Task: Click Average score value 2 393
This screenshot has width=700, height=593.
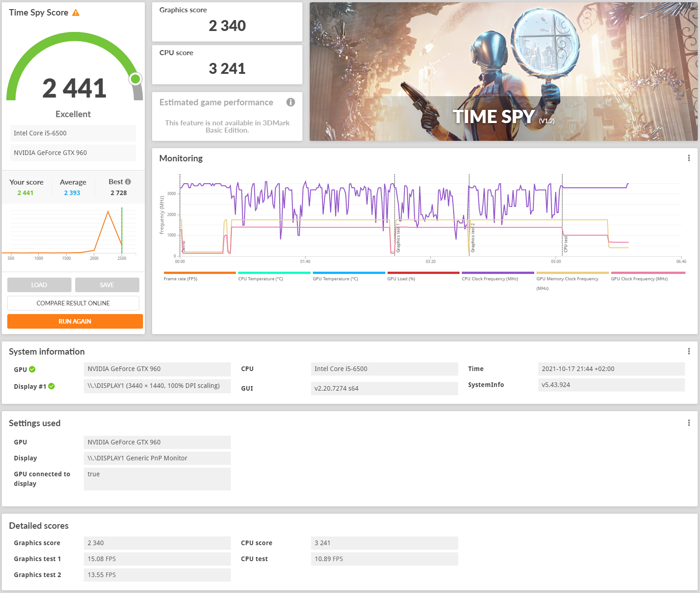Action: pos(72,193)
